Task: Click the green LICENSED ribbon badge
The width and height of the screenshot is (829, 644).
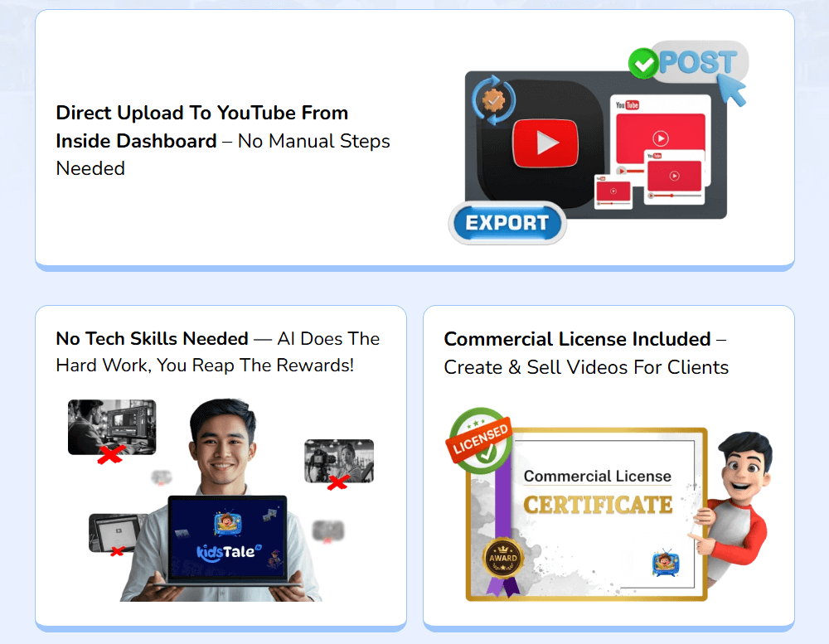Action: click(x=480, y=440)
